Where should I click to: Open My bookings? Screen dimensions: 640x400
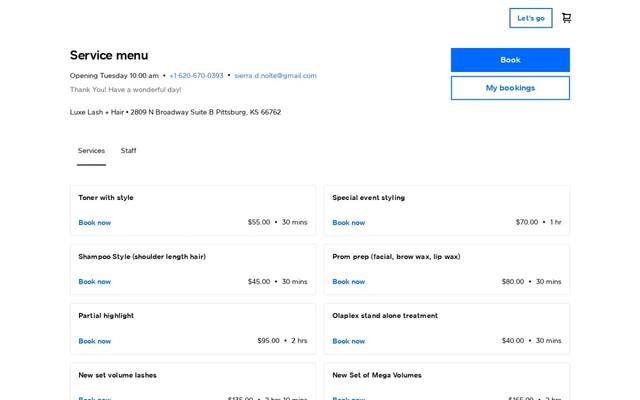tap(510, 88)
